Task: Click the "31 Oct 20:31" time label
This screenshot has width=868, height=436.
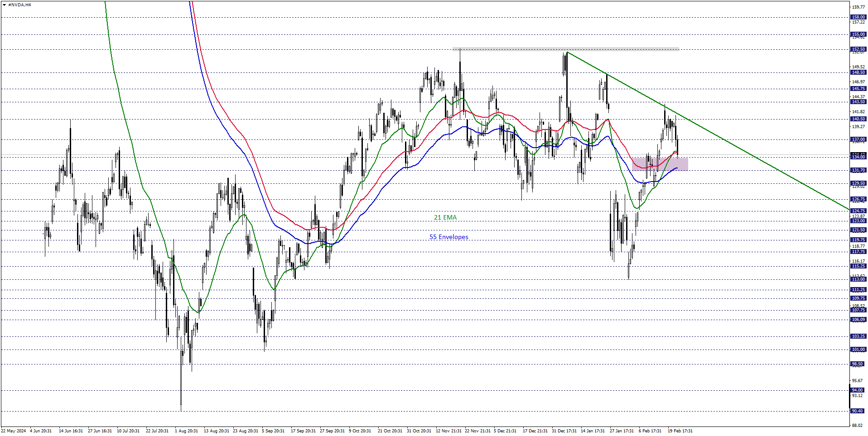Action: point(419,431)
